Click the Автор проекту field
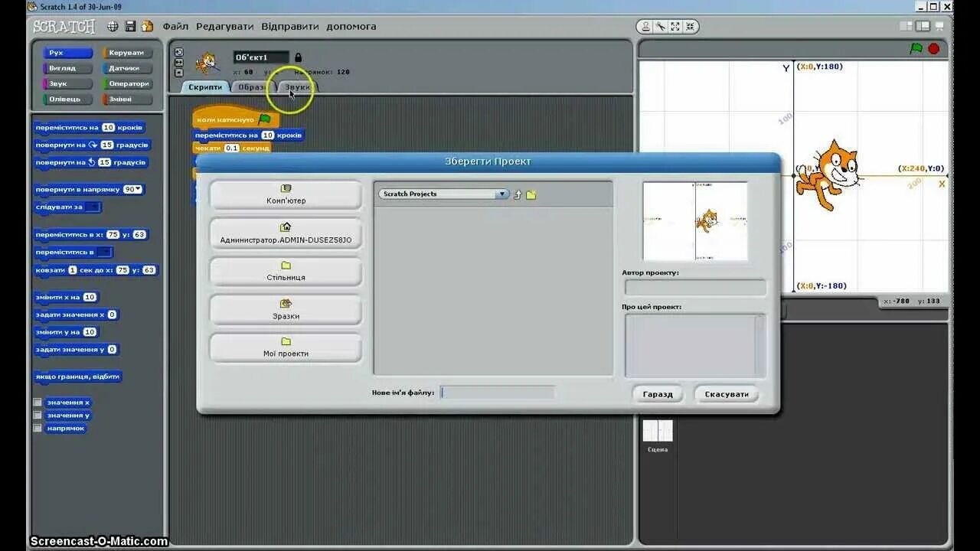This screenshot has height=551, width=980. [695, 288]
